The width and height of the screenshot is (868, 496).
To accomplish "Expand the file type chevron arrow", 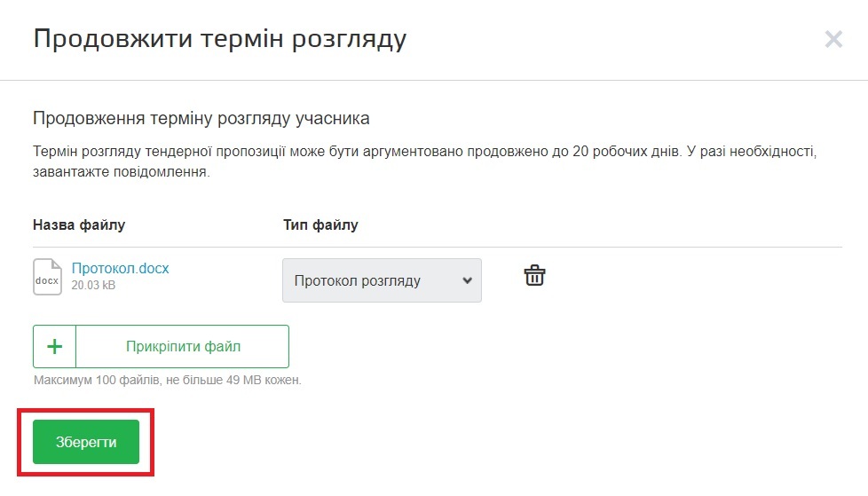I will pyautogui.click(x=468, y=280).
